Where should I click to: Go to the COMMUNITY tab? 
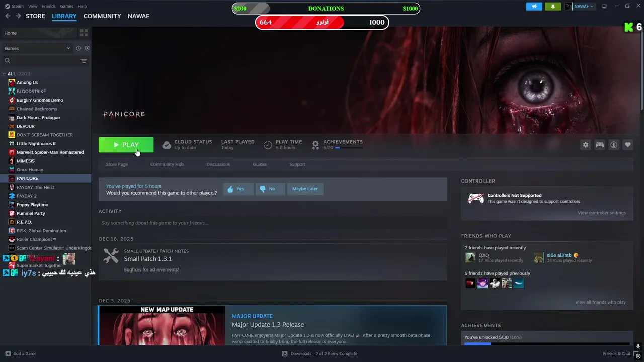102,16
